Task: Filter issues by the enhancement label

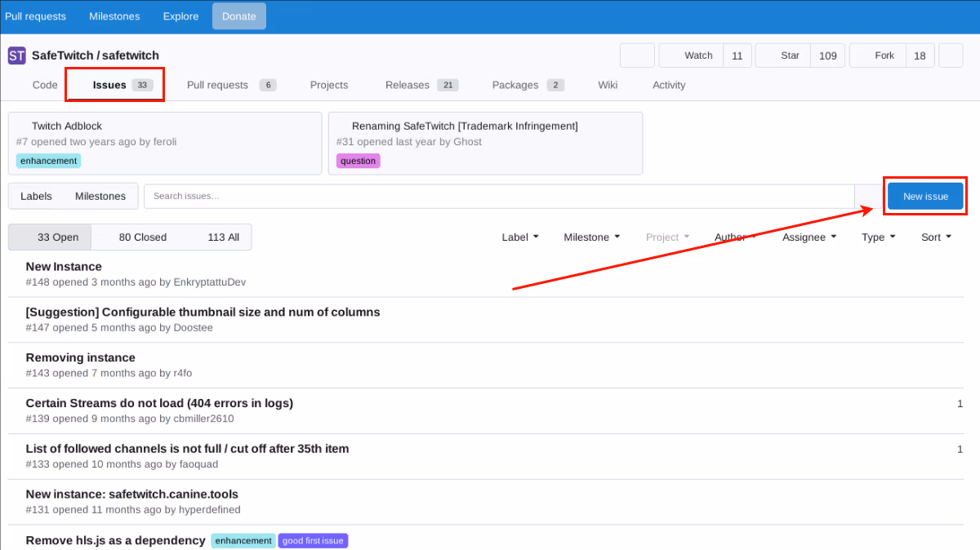Action: point(48,161)
